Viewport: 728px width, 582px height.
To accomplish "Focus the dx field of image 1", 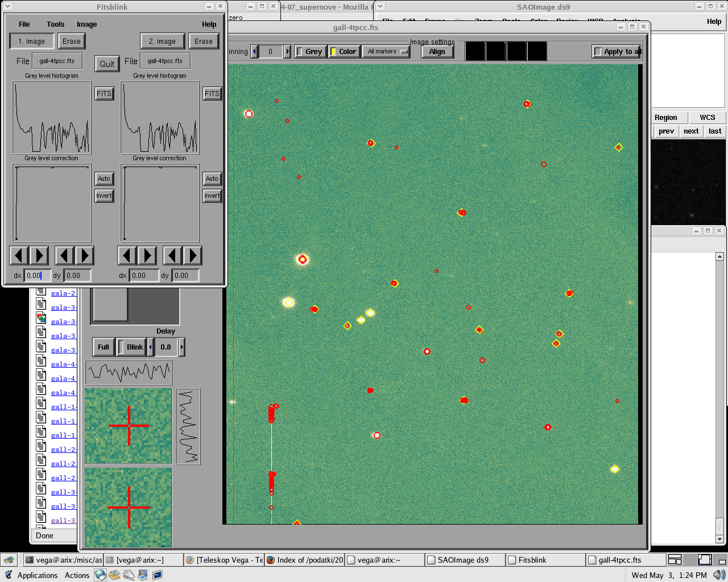I will (x=37, y=275).
